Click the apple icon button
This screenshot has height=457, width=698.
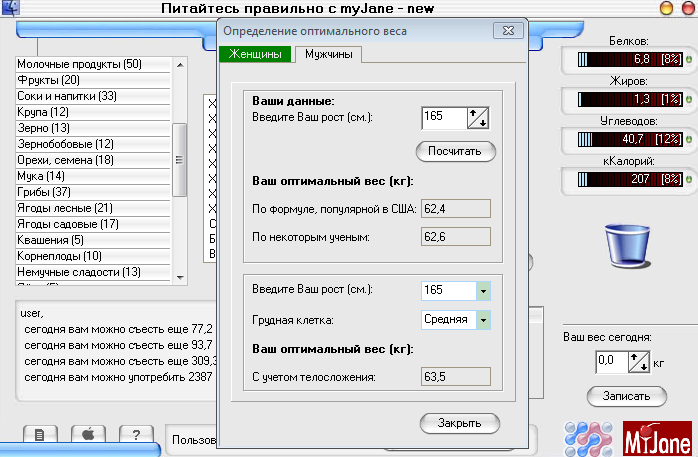point(87,434)
